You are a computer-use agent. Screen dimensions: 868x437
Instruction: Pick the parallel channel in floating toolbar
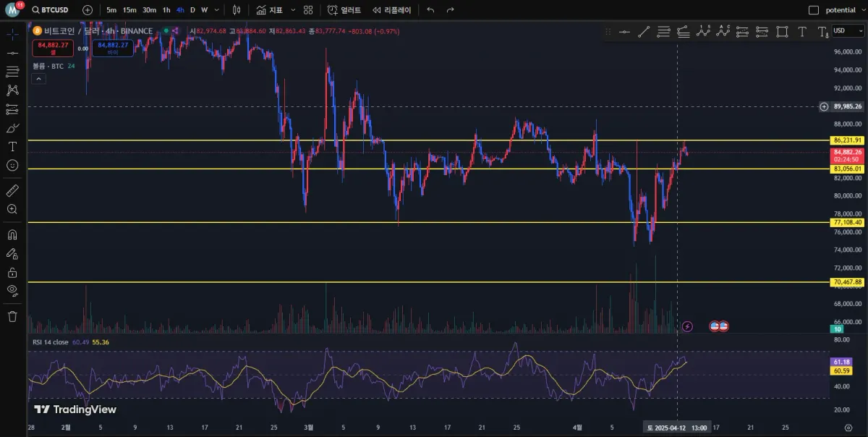coord(663,31)
